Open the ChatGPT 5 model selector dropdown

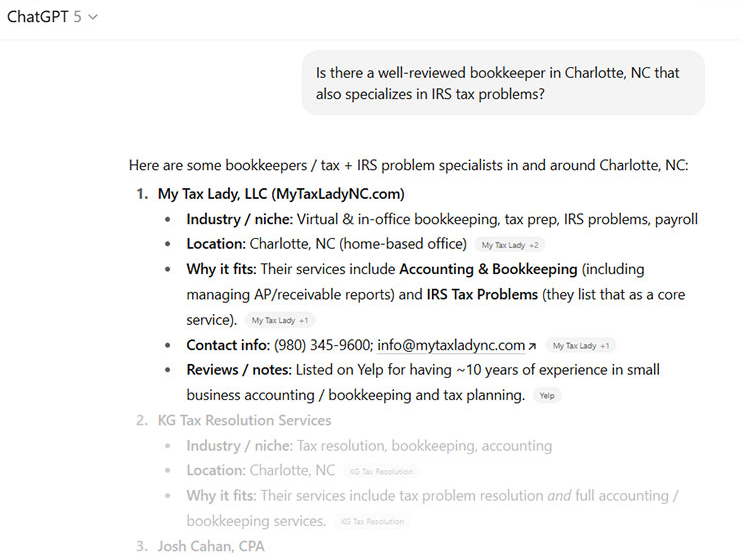(52, 17)
